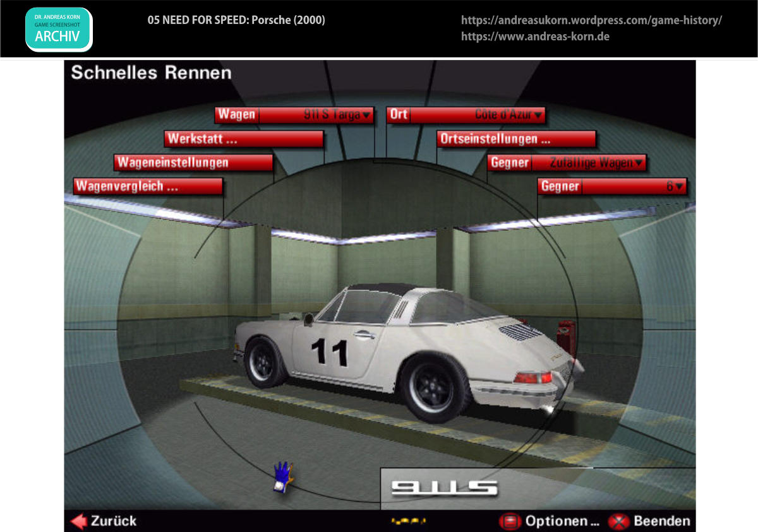Open the Gegner count dropdown showing 6
The width and height of the screenshot is (758, 532).
pos(613,186)
